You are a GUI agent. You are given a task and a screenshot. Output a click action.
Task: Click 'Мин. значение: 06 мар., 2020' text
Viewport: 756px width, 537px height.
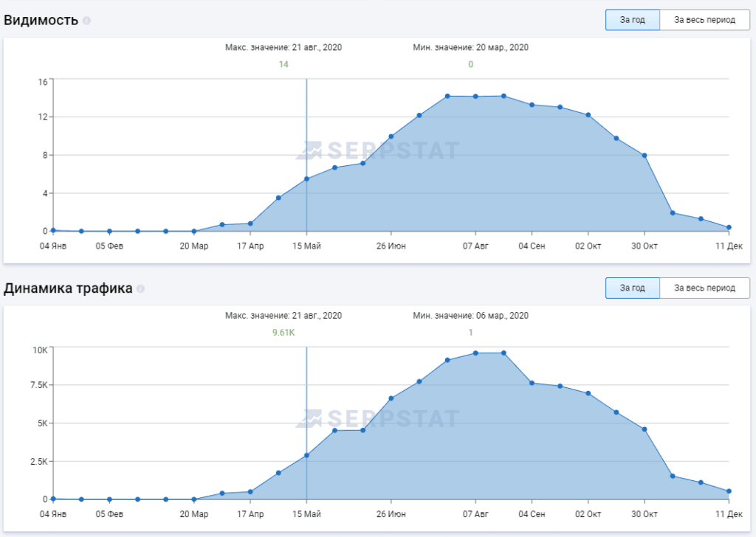click(x=470, y=316)
